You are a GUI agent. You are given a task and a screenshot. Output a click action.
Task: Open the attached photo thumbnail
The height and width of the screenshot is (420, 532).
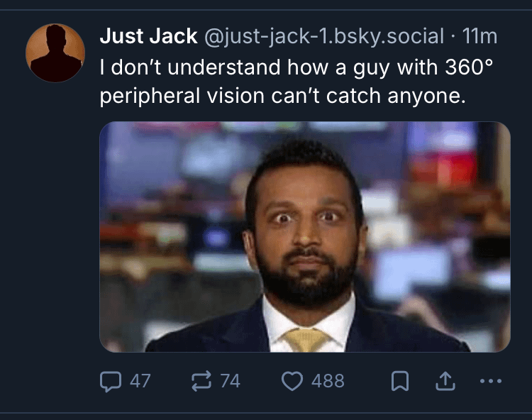(305, 237)
